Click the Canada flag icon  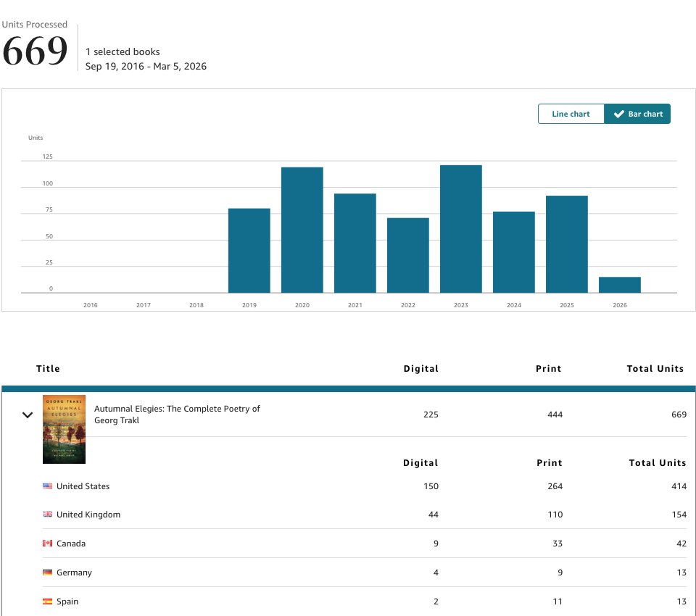48,544
